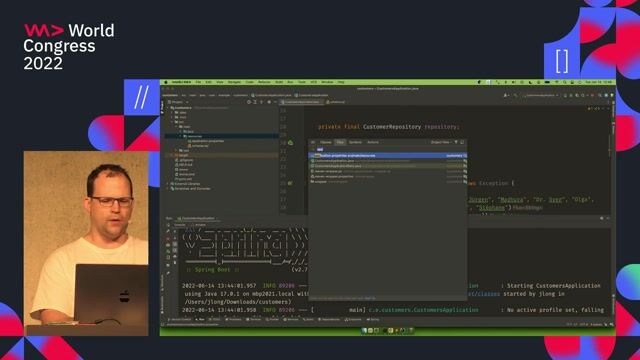The height and width of the screenshot is (360, 640).
Task: Hide the Run tool window
Action: 608,218
